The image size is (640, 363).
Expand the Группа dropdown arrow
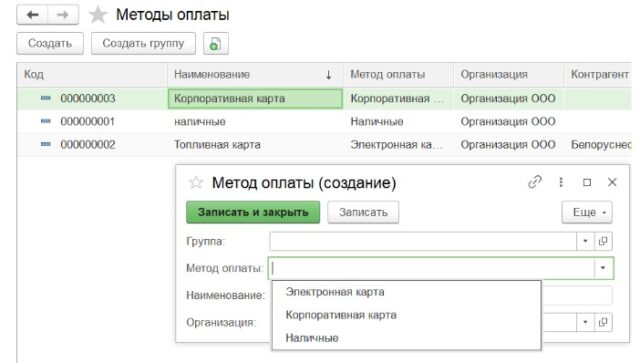(585, 241)
